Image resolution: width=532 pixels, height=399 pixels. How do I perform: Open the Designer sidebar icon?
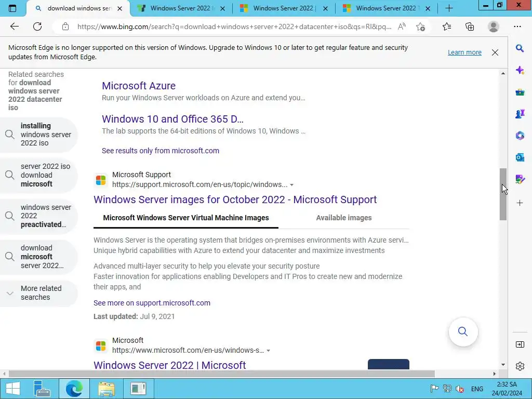click(520, 179)
